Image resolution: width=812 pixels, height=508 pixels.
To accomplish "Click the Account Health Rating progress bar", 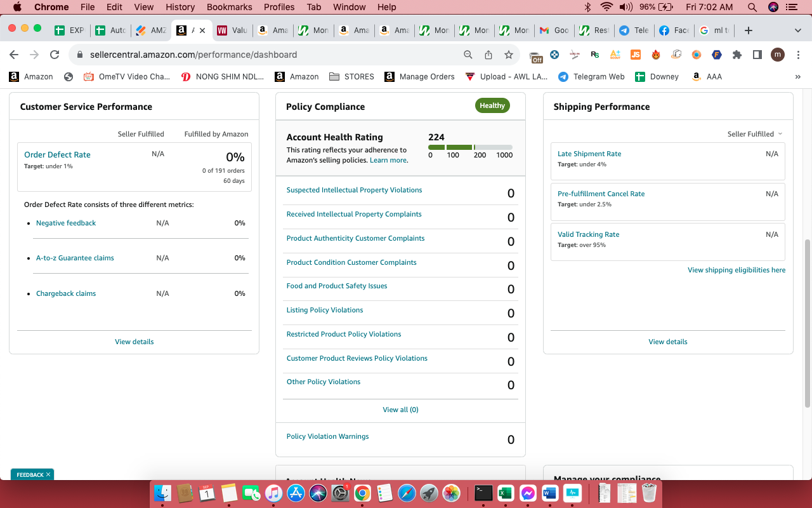I will [x=470, y=147].
